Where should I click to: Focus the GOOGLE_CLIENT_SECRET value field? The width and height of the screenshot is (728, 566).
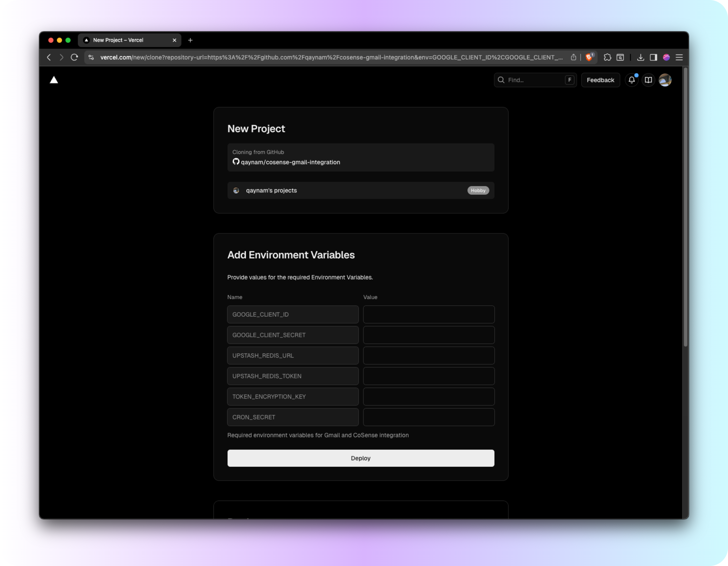(429, 335)
